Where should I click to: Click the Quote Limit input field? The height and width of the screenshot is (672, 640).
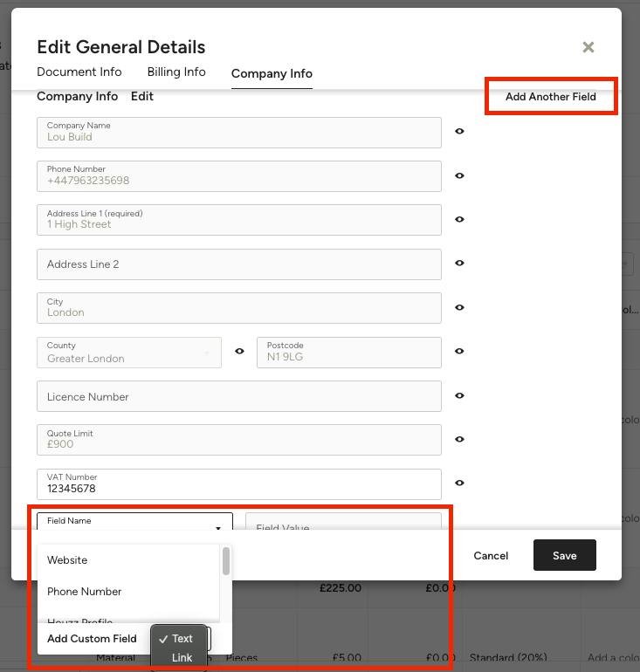238,440
